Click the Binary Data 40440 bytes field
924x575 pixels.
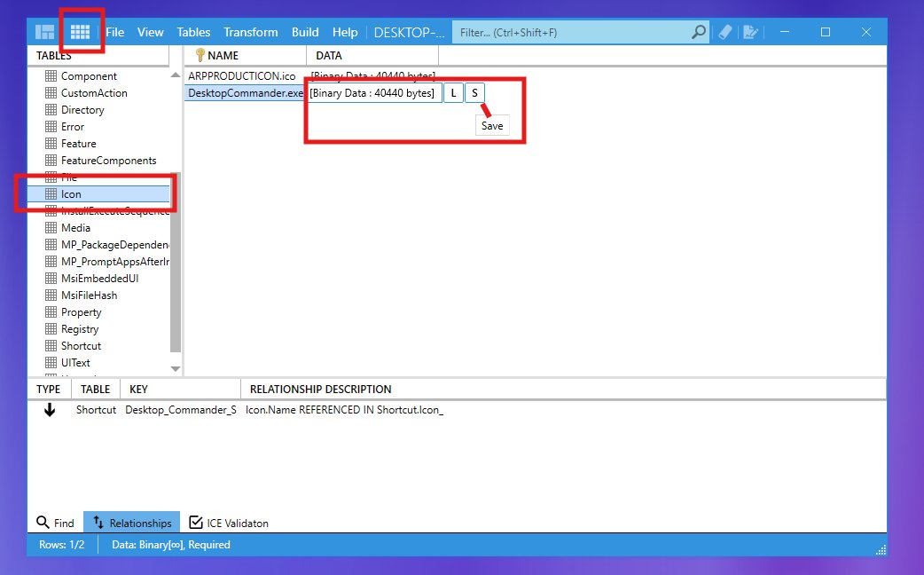374,93
